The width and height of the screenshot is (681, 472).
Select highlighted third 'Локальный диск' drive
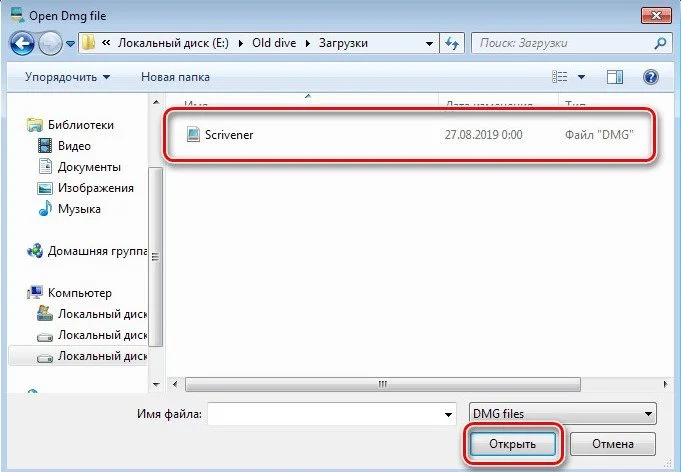pyautogui.click(x=78, y=356)
